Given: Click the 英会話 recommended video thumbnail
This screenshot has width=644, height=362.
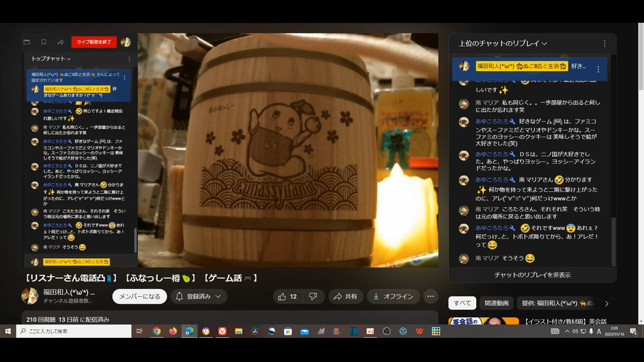Looking at the screenshot, I should 484,320.
